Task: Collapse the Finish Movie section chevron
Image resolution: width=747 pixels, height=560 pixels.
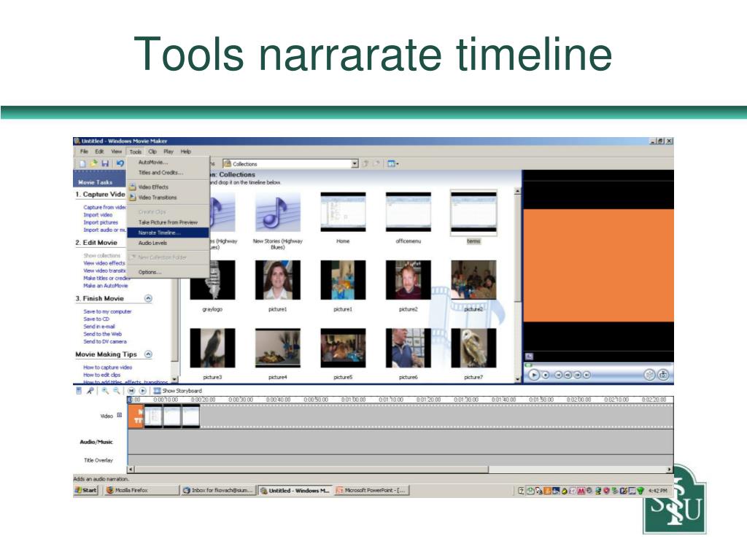Action: (x=148, y=298)
